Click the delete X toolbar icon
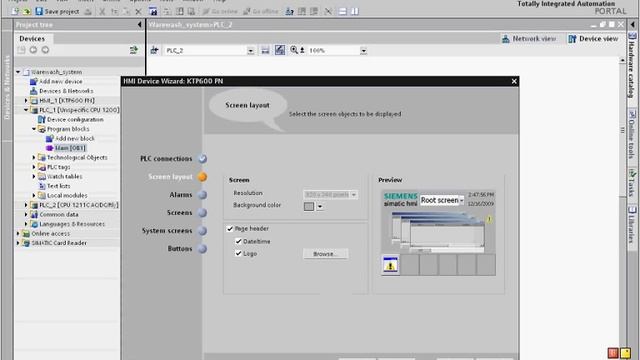640x360 pixels. click(x=138, y=11)
